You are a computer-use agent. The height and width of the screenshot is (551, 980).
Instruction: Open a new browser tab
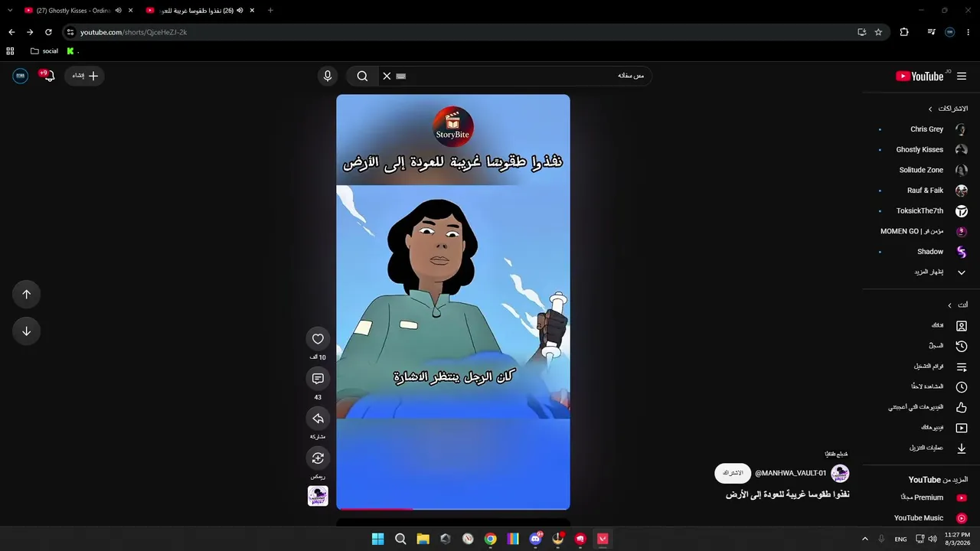270,11
